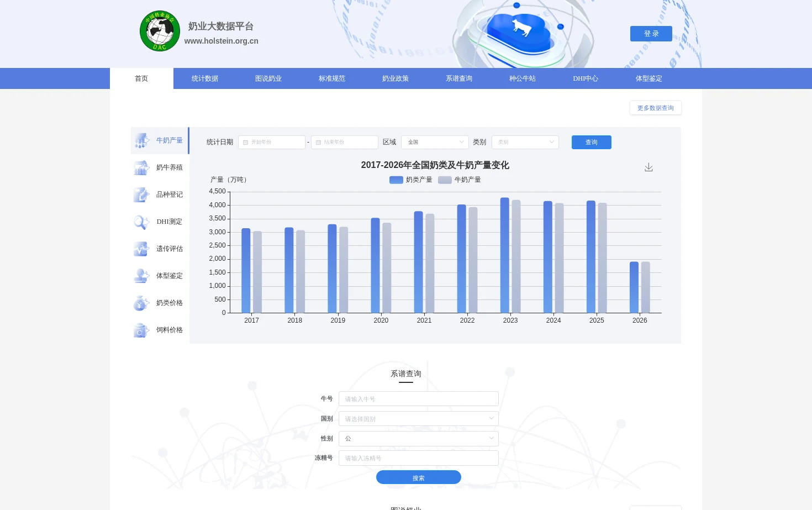Image resolution: width=812 pixels, height=510 pixels.
Task: Click the 结束年份 end year field
Action: (345, 142)
